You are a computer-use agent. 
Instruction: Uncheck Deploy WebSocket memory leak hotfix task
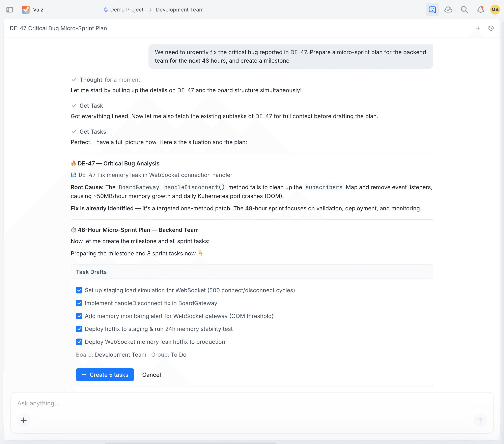pos(79,342)
